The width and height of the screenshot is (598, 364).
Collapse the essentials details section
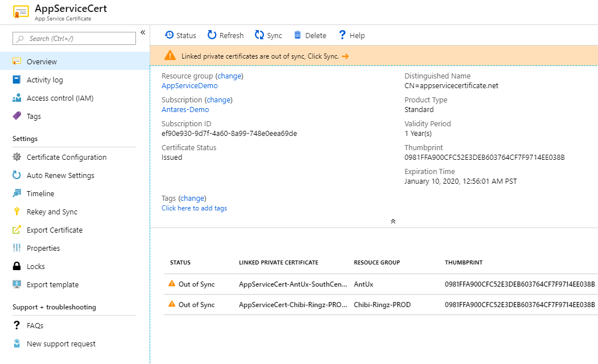[x=393, y=221]
